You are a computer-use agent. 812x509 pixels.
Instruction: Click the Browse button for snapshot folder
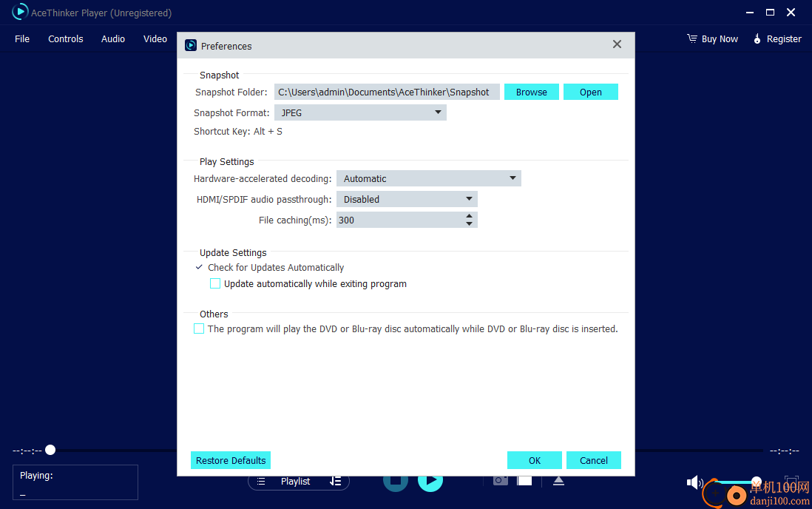coord(531,92)
